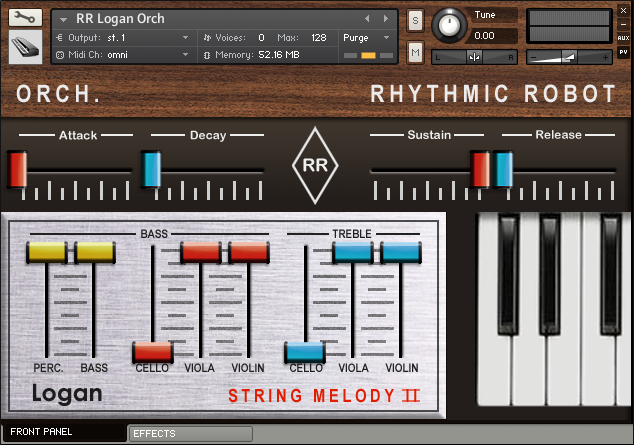Click the Release label
The image size is (634, 445).
point(558,135)
